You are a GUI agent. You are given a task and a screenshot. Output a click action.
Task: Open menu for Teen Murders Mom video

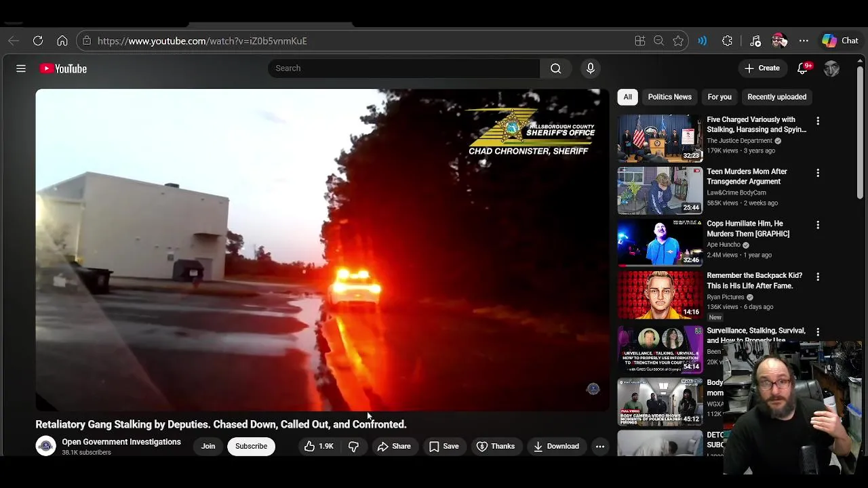point(818,173)
